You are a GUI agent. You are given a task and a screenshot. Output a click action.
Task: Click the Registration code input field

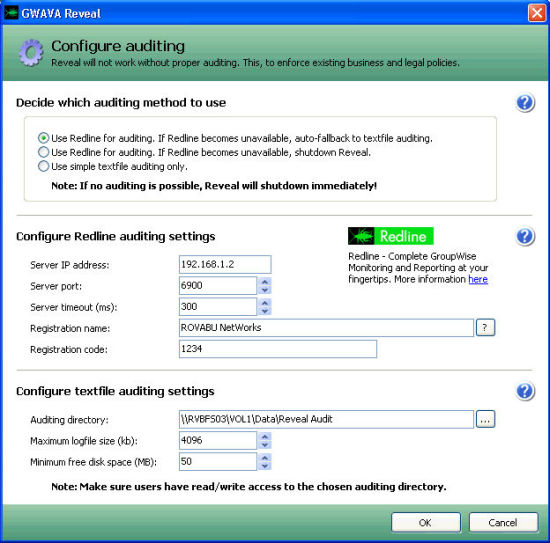278,349
